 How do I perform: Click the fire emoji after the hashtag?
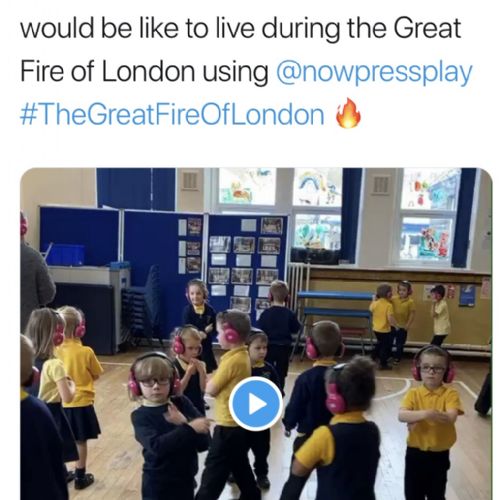point(348,113)
